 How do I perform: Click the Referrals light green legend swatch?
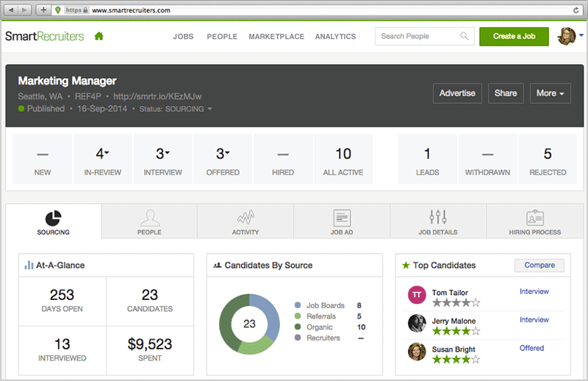(298, 316)
